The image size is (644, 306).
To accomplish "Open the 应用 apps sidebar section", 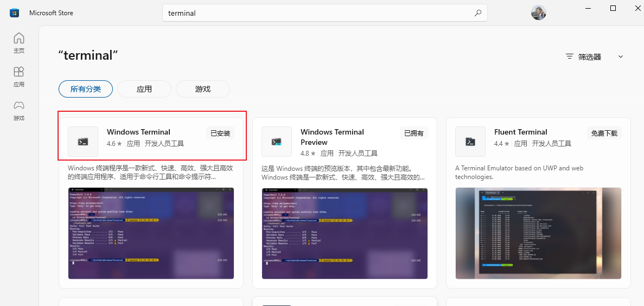I will point(19,76).
